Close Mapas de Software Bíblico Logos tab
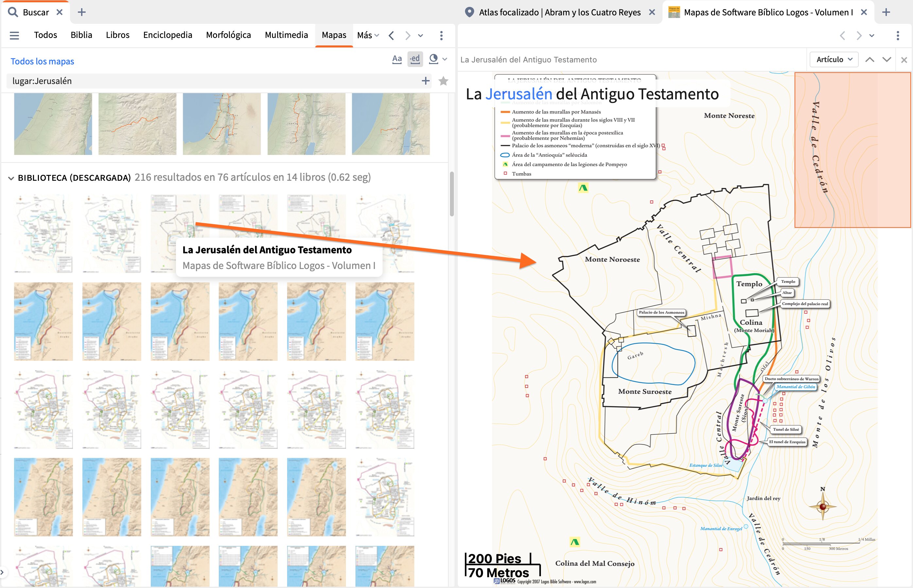This screenshot has width=913, height=588. [864, 12]
